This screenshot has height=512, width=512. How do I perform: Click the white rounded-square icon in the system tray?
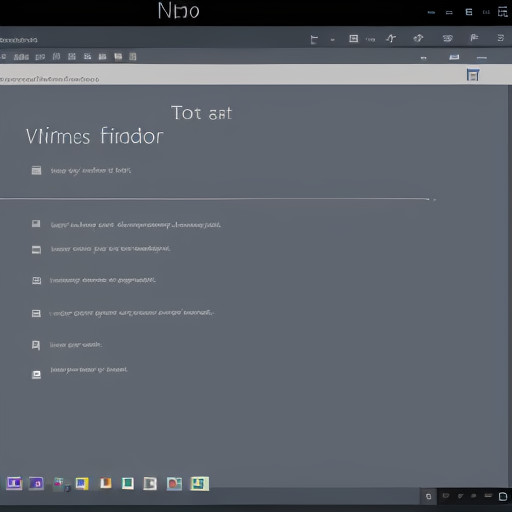coord(503,497)
